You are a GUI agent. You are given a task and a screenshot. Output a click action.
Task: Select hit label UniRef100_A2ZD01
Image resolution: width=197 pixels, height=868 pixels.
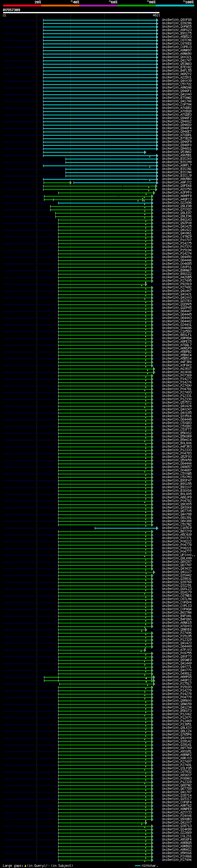176,78
